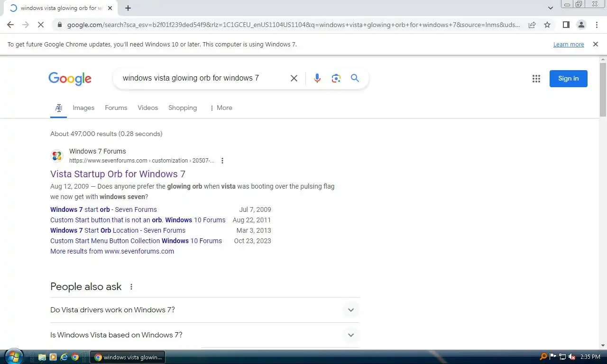Open the More search filters menu
Image resolution: width=607 pixels, height=364 pixels.
pyautogui.click(x=221, y=108)
